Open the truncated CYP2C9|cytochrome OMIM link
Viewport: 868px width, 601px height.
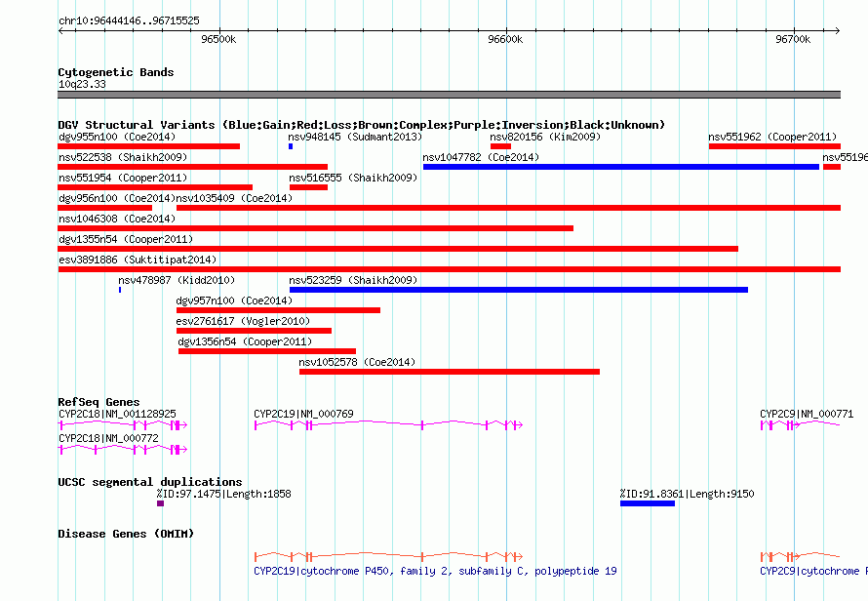813,571
